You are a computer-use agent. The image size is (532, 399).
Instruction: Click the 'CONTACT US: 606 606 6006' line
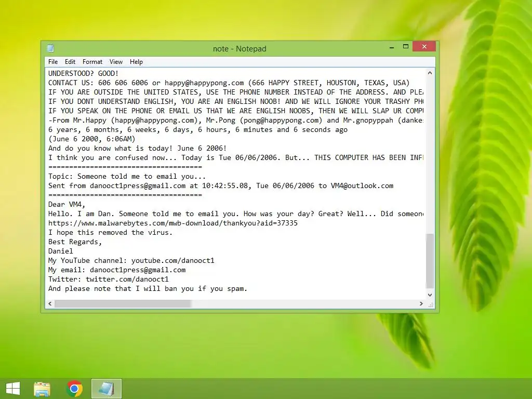pos(229,83)
